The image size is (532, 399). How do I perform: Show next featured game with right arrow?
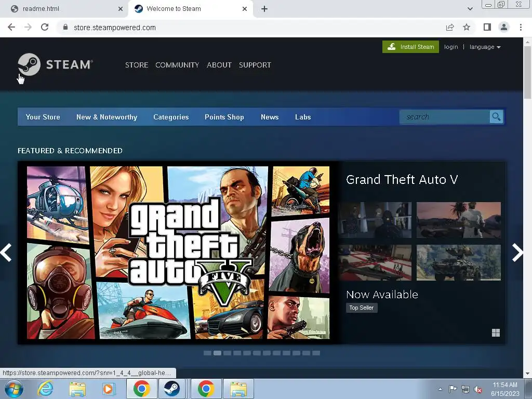[x=517, y=252]
